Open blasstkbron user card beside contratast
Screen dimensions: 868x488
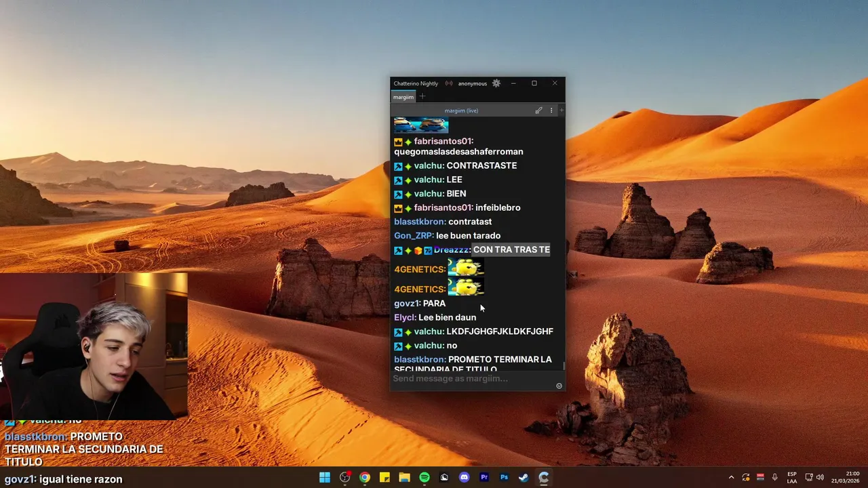pos(420,222)
